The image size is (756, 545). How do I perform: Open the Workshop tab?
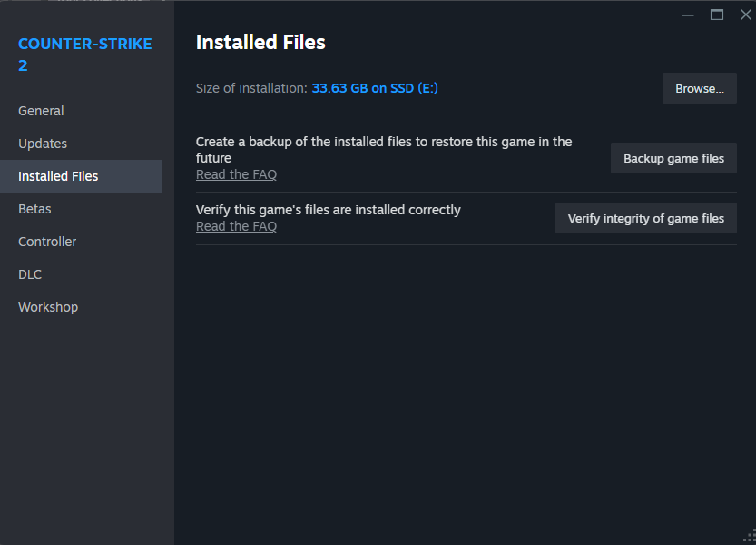click(x=48, y=307)
